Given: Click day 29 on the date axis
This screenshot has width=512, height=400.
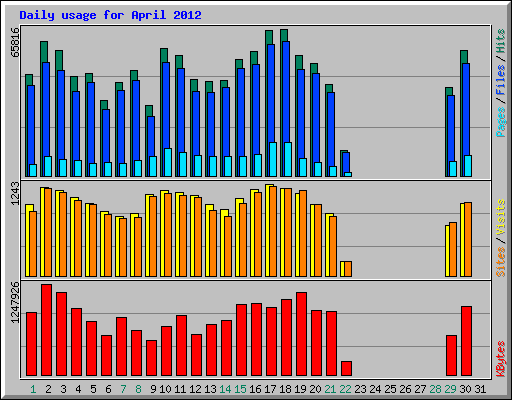Looking at the screenshot, I should coord(450,389).
